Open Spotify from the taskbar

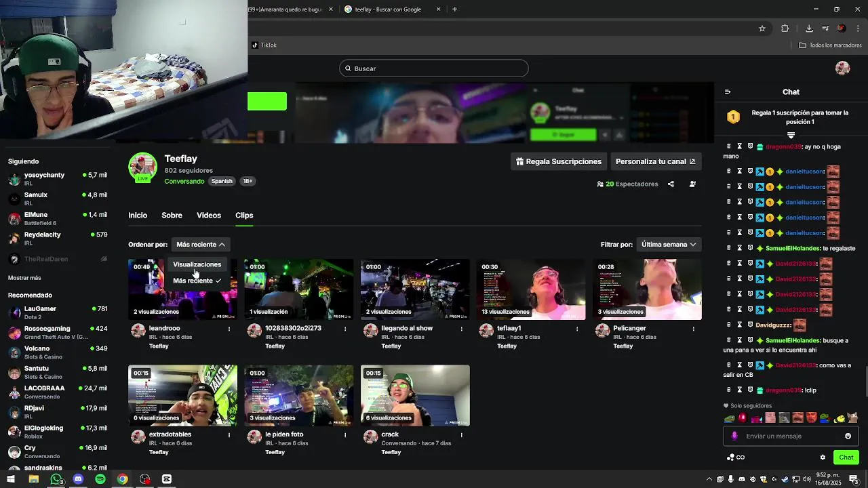(x=100, y=479)
